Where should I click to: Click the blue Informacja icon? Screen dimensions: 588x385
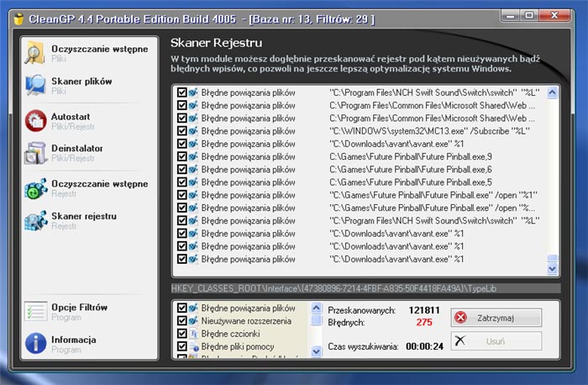35,343
